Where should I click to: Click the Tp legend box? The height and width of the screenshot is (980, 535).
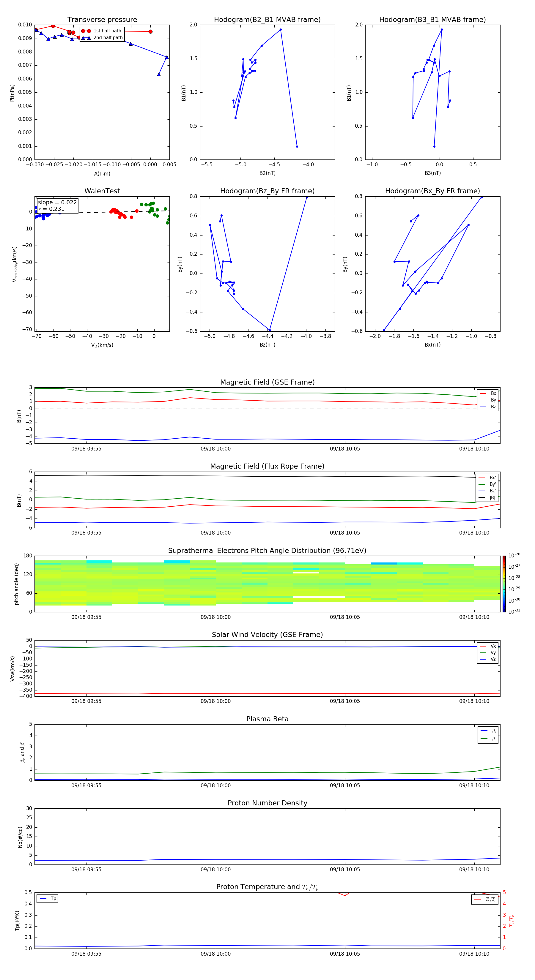pos(48,899)
